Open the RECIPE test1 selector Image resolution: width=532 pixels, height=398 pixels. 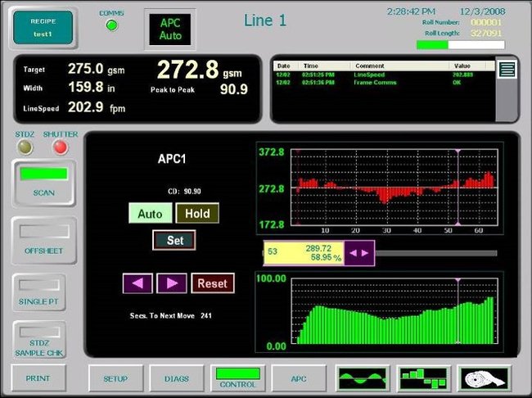(x=41, y=27)
